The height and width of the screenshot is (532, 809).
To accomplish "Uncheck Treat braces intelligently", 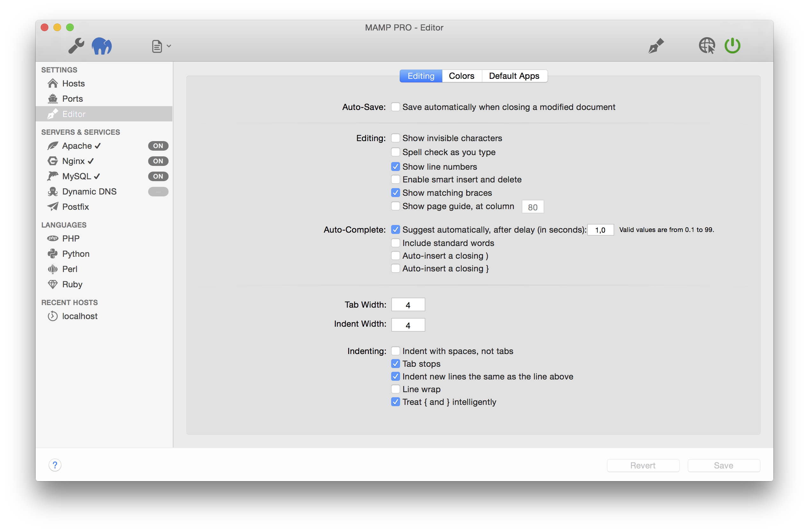I will 395,402.
